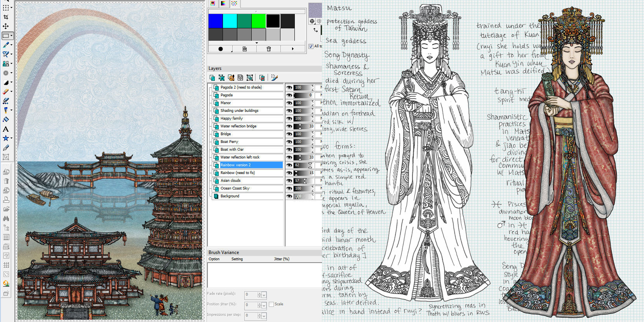Toggle visibility of Asian clouds layer
Screen dimensions: 644x322
click(289, 181)
